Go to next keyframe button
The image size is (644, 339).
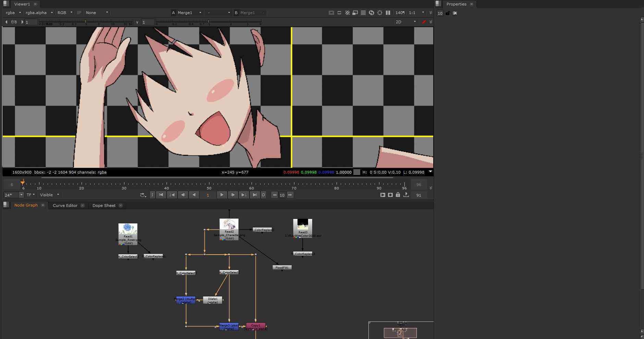pos(244,195)
